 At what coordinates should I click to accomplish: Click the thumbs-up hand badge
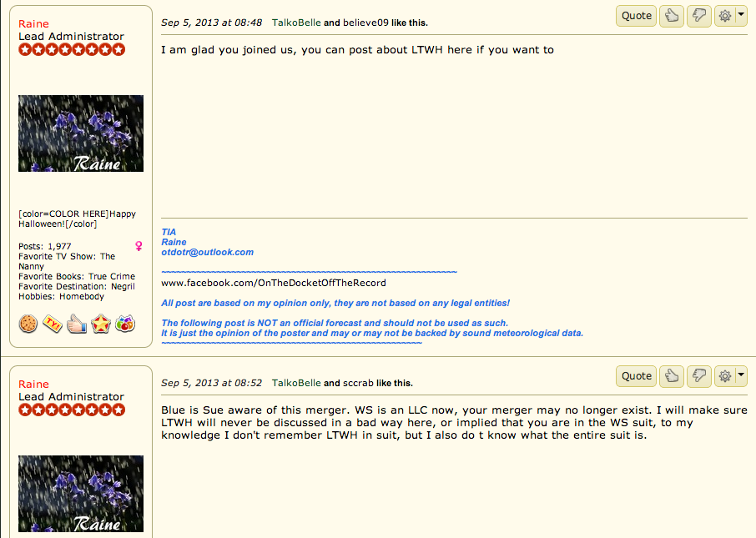click(x=77, y=324)
